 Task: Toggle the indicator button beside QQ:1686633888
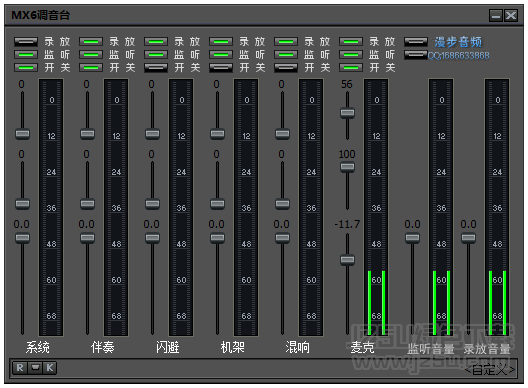point(416,55)
